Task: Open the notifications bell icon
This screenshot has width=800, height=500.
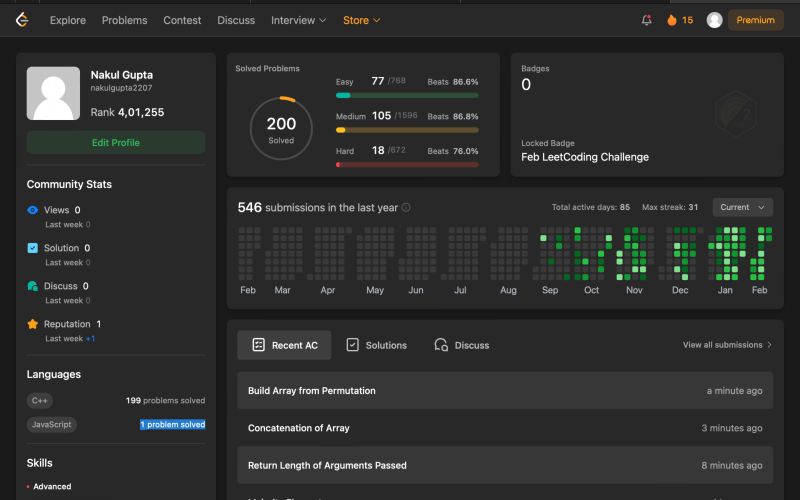Action: pyautogui.click(x=646, y=20)
